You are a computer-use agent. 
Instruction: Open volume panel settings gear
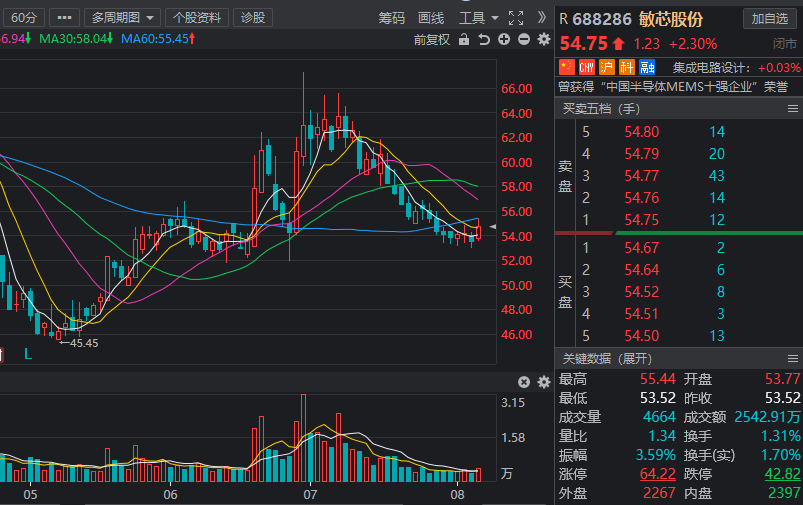coord(544,382)
